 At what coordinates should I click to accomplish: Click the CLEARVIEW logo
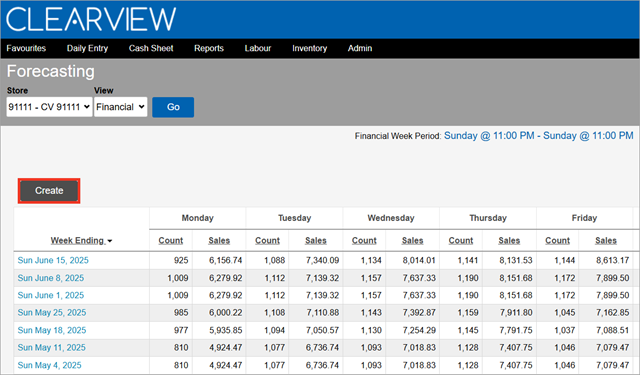(91, 19)
